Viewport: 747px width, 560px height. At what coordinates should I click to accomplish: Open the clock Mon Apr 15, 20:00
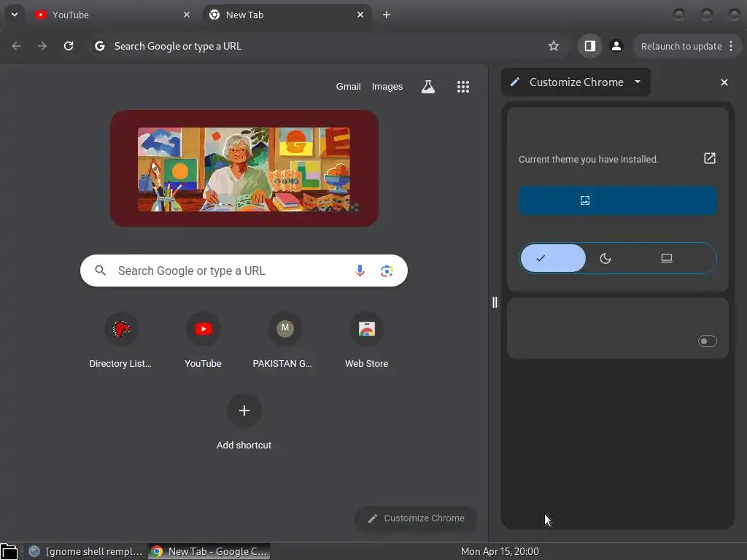pos(500,551)
